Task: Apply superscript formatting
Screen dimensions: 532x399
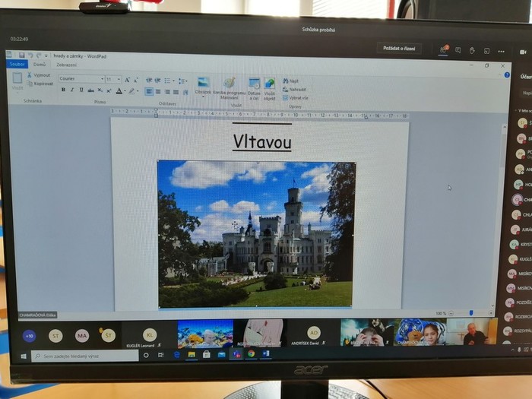Action: (109, 90)
